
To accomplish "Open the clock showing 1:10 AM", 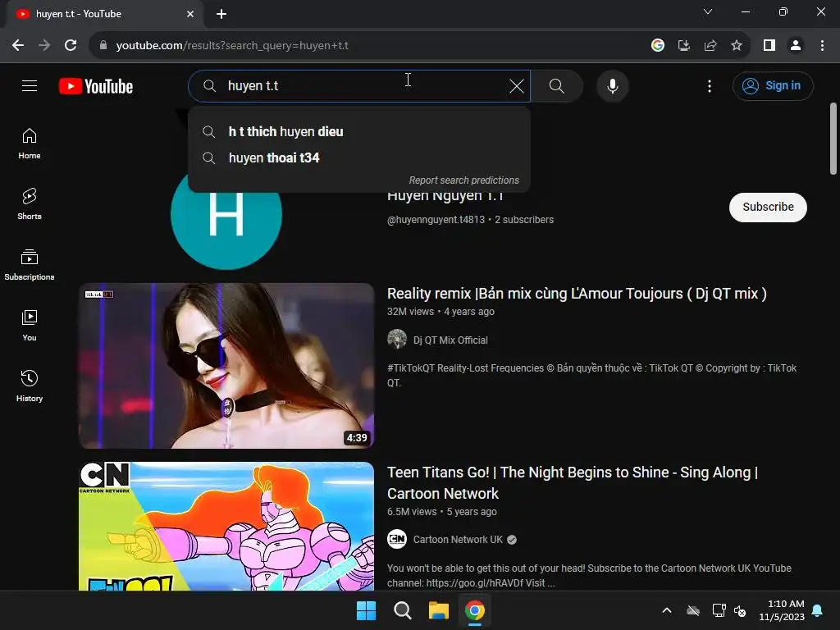I will coord(782,610).
